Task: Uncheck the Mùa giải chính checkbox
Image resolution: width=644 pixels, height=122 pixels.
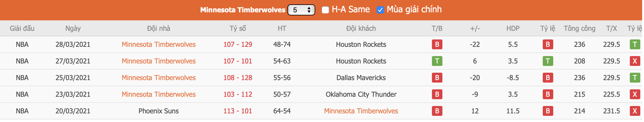Action: click(x=380, y=10)
